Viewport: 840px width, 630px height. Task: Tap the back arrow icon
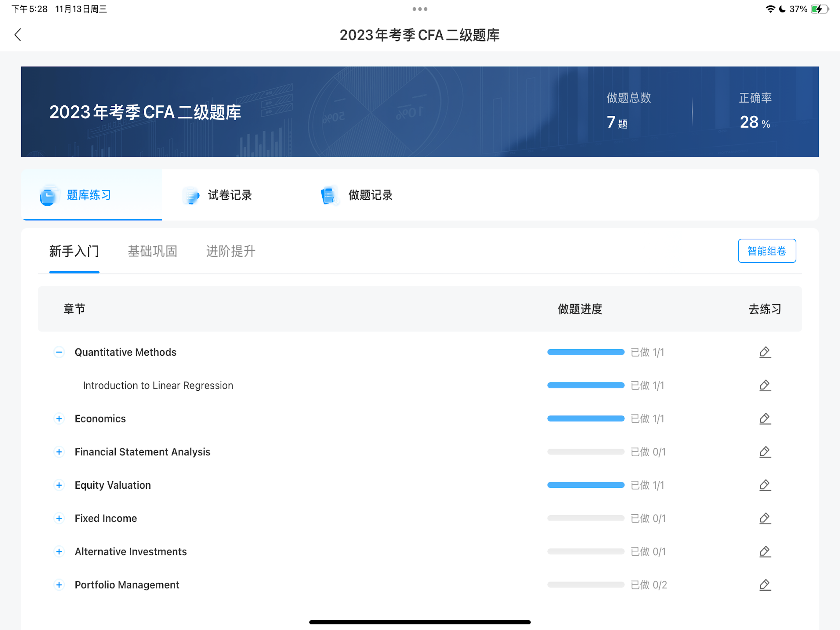[x=18, y=35]
